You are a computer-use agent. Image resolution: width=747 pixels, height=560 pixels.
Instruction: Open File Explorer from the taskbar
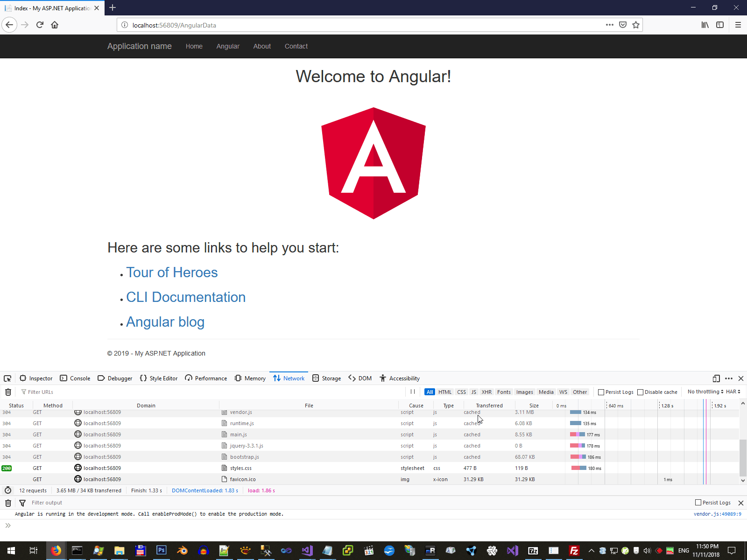point(119,551)
